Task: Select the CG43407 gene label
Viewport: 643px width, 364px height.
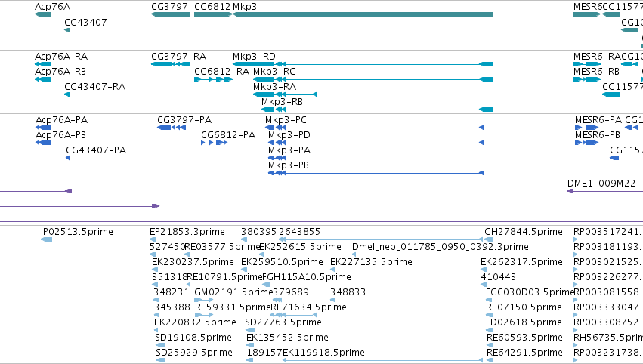Action: click(85, 23)
